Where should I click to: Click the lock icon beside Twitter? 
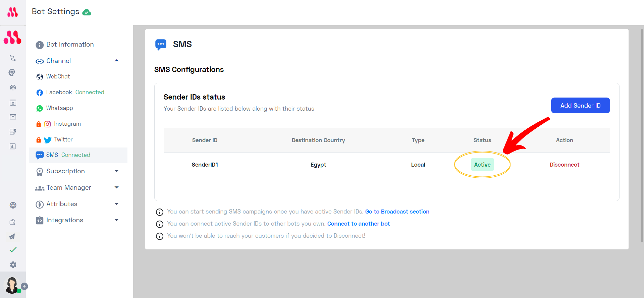tap(39, 140)
